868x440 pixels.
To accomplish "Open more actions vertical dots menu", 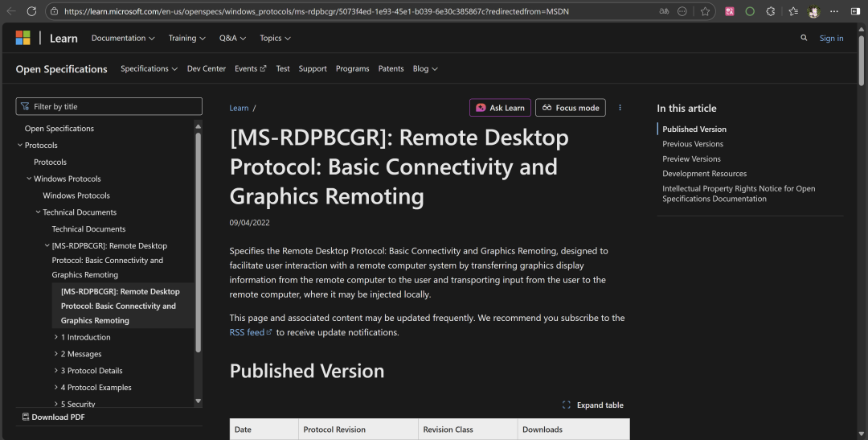I will click(620, 108).
